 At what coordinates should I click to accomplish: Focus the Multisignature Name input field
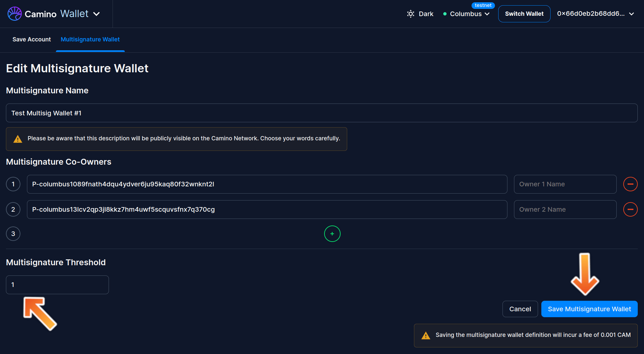coord(322,113)
